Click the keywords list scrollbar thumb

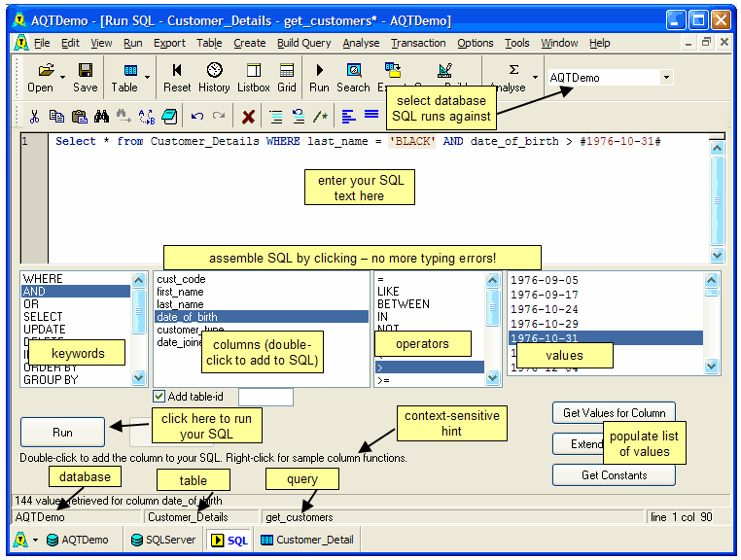(138, 310)
